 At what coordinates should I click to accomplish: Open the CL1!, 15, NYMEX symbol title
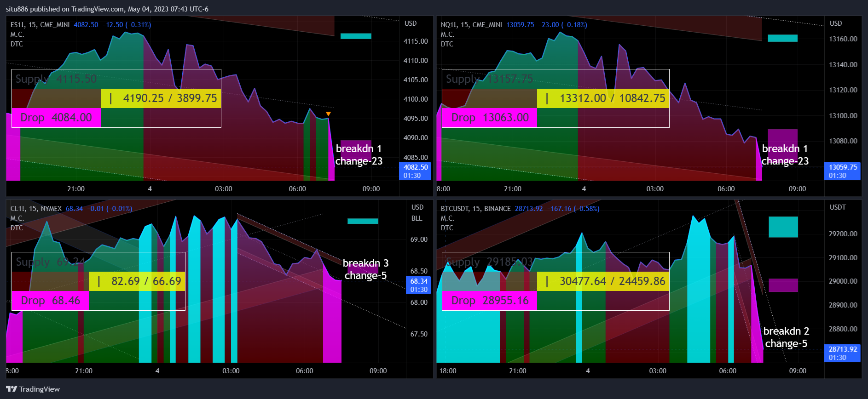click(x=36, y=209)
